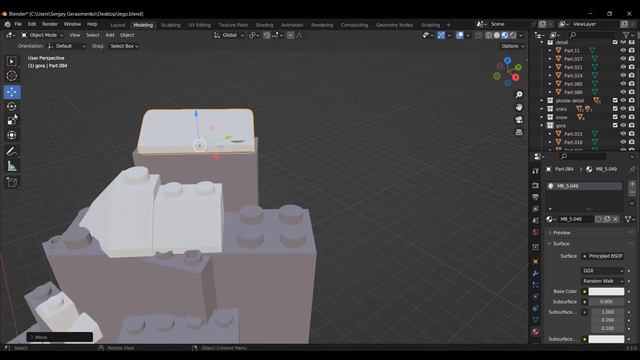Open the View Layer properties tab
Viewport: 640px width, 360px height.
tap(536, 209)
